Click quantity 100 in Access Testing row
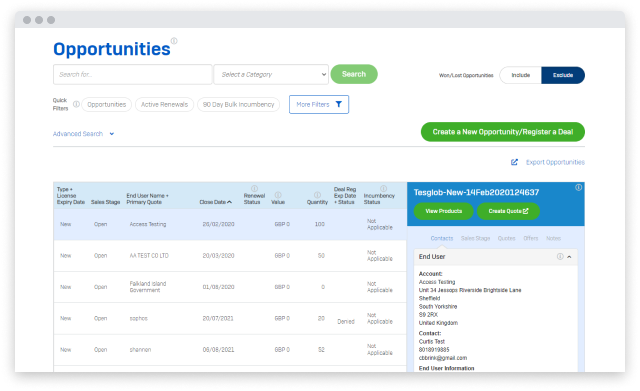The width and height of the screenshot is (640, 391). click(x=320, y=224)
